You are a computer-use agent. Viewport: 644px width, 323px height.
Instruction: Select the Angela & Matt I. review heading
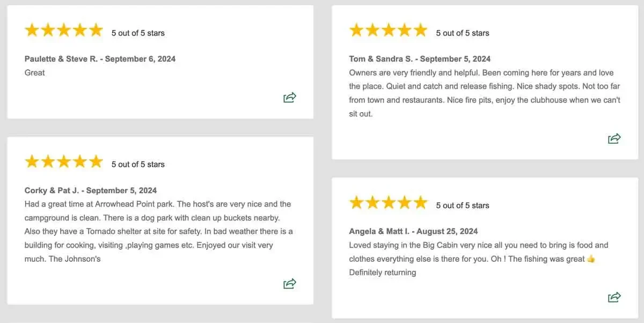click(x=413, y=231)
